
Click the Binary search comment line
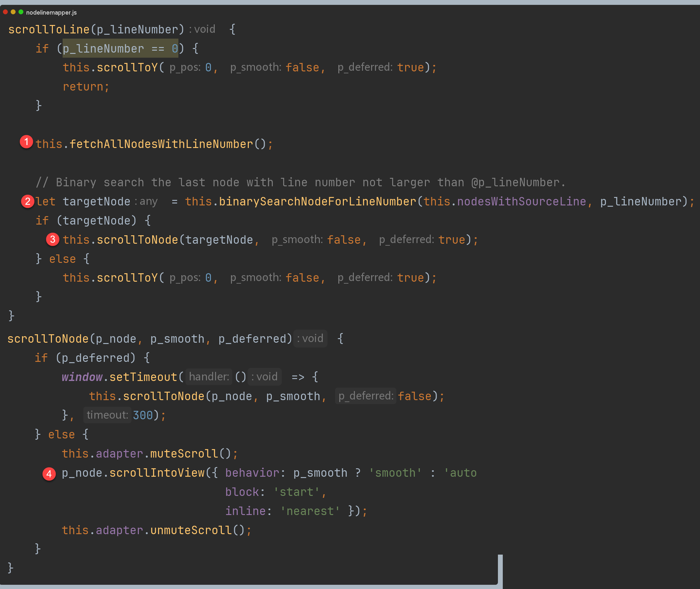300,183
